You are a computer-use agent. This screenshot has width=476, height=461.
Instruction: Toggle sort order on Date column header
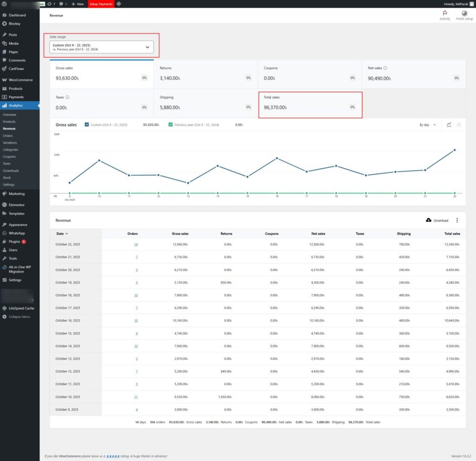click(62, 233)
